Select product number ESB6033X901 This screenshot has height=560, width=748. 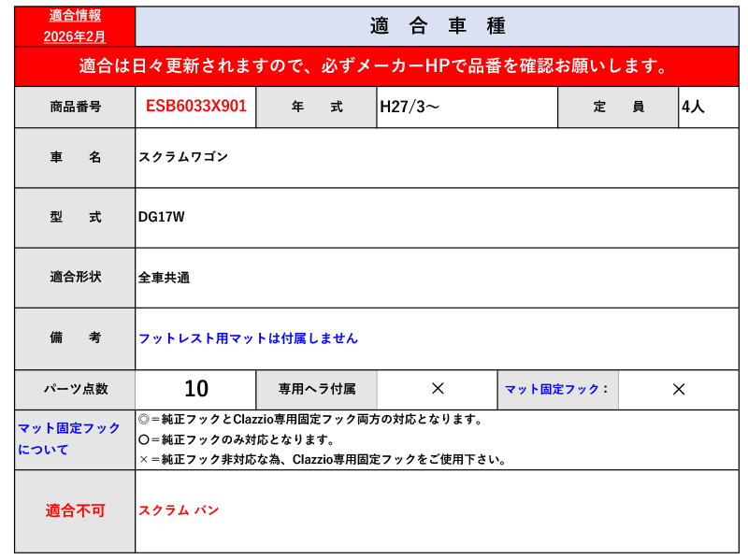196,107
